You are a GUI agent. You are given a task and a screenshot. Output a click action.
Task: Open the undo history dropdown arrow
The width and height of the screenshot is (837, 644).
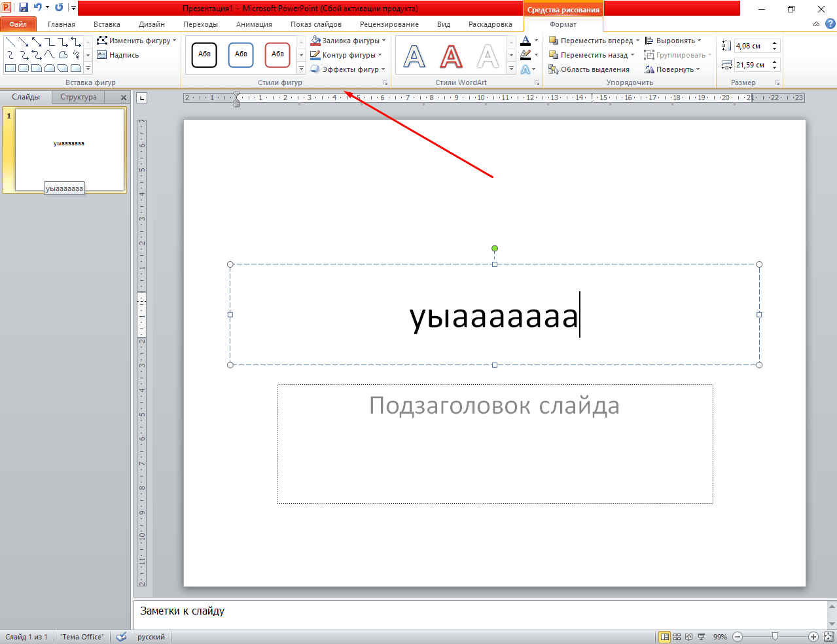(x=47, y=8)
